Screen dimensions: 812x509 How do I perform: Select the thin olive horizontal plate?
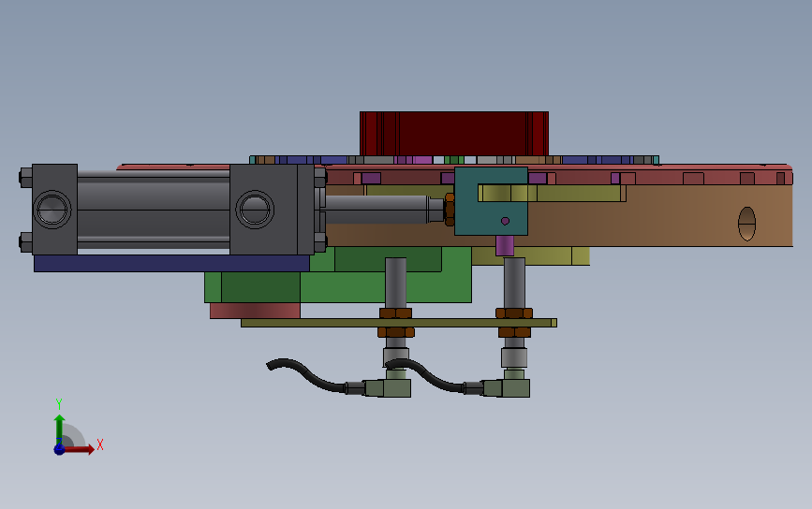[x=399, y=323]
